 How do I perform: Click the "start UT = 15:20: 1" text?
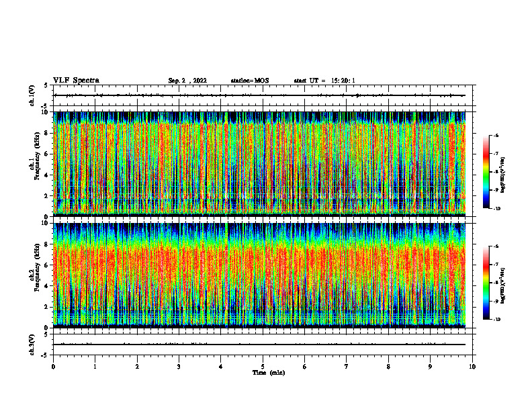click(x=324, y=81)
